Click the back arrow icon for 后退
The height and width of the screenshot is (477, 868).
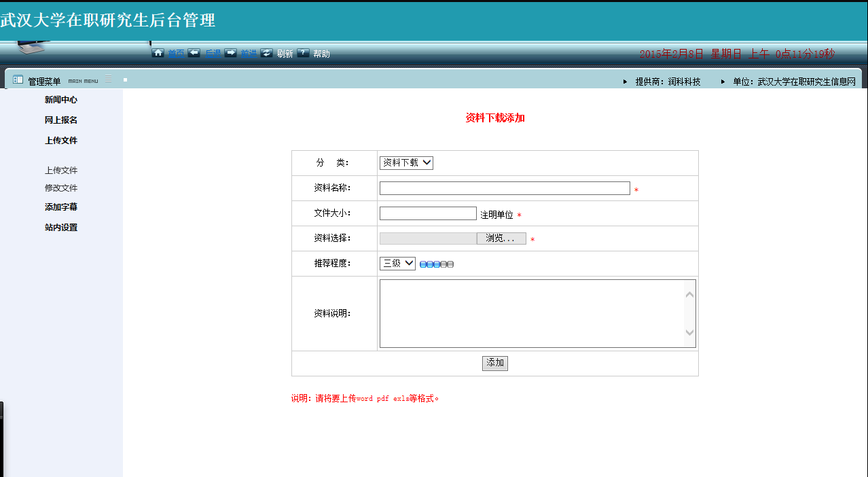point(194,53)
